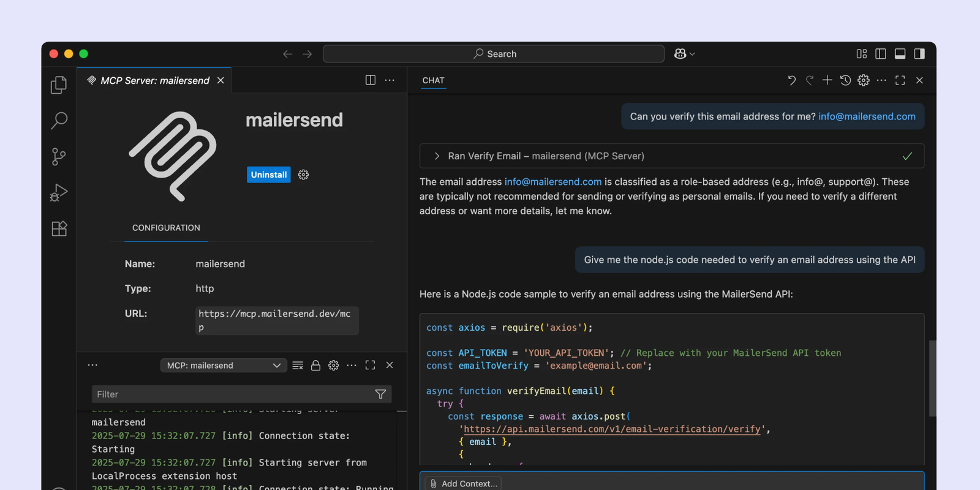Switch to the CONFIGURATION tab

[166, 228]
